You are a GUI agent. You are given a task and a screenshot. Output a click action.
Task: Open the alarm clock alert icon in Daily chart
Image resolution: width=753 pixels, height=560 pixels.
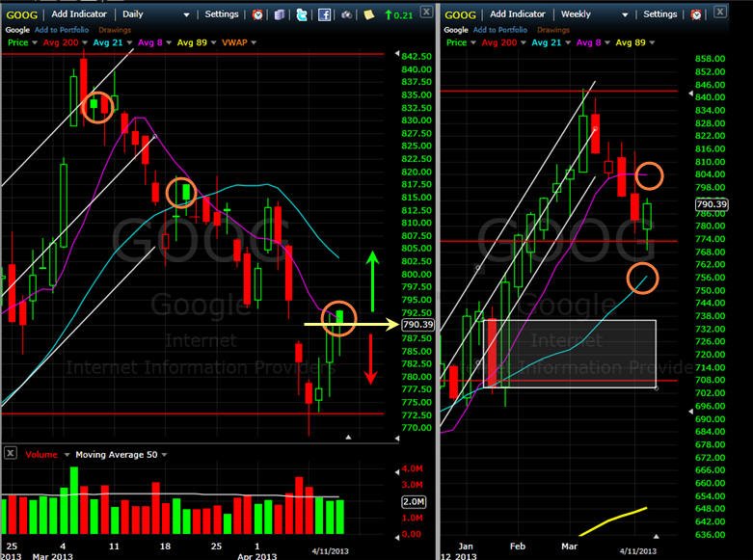[257, 14]
